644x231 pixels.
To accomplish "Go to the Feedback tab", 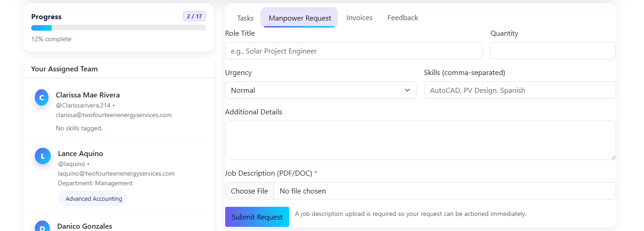I will pos(402,18).
